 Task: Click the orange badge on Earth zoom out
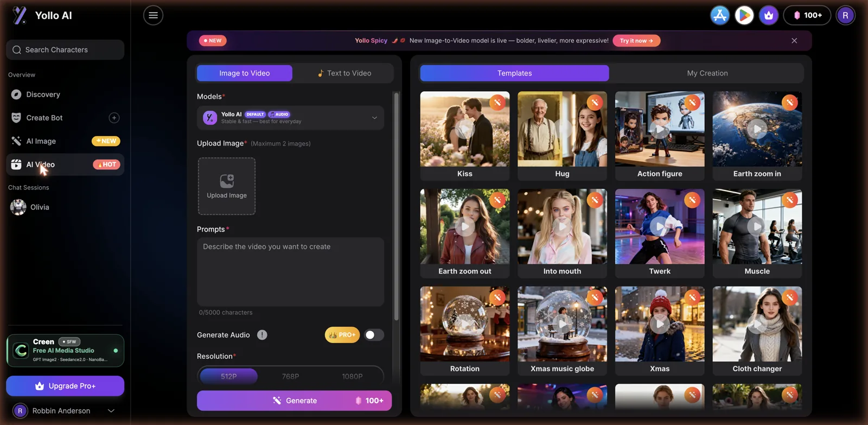497,200
